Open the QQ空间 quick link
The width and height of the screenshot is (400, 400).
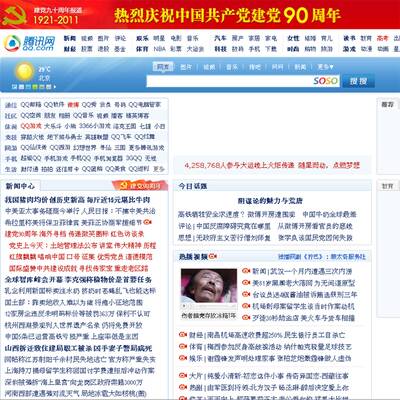31,115
